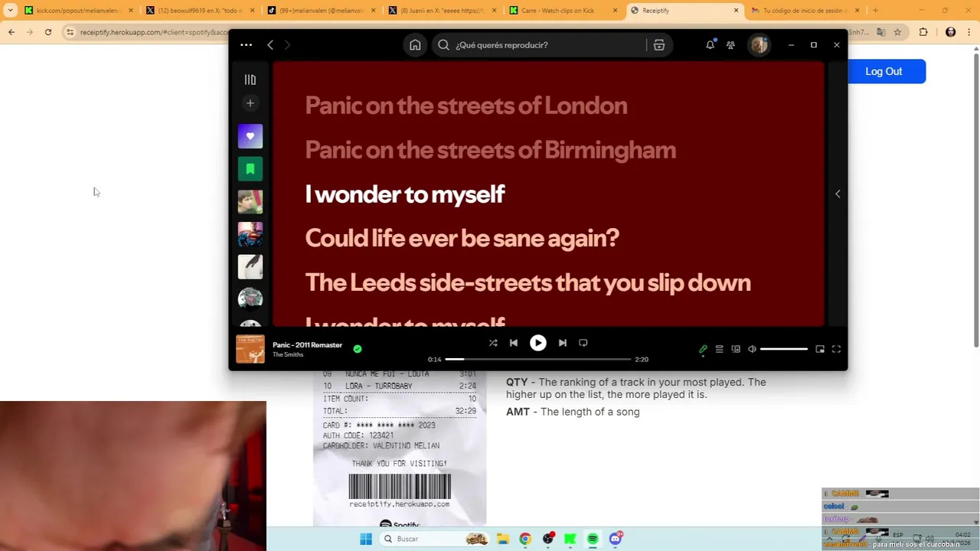Open the miniplayer
The image size is (980, 551).
pos(820,350)
